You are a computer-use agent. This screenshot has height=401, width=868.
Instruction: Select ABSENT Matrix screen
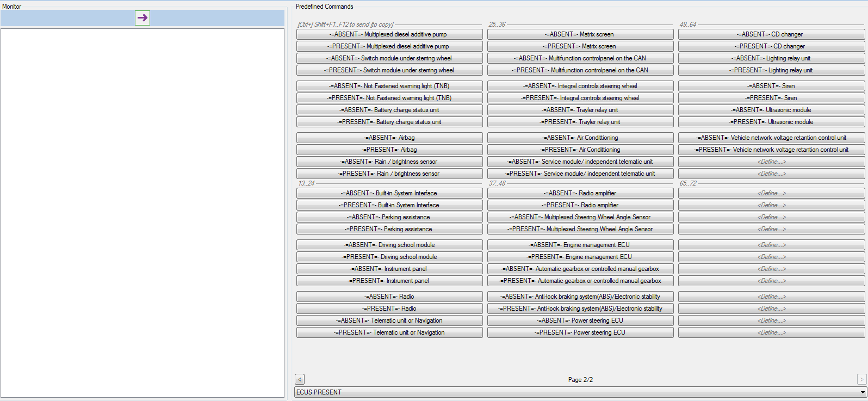click(580, 34)
